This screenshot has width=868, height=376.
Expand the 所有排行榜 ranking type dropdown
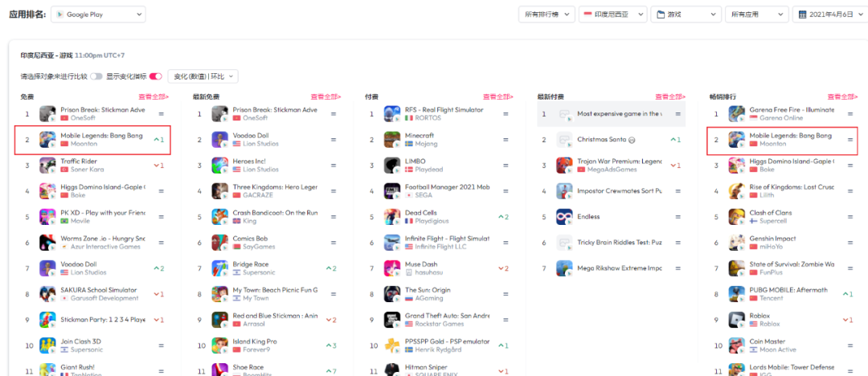point(549,14)
